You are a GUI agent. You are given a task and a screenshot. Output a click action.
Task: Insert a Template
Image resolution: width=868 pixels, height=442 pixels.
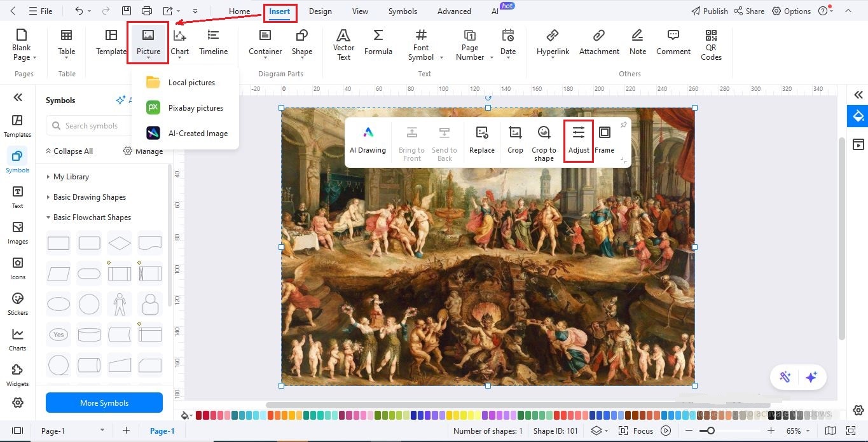(111, 43)
